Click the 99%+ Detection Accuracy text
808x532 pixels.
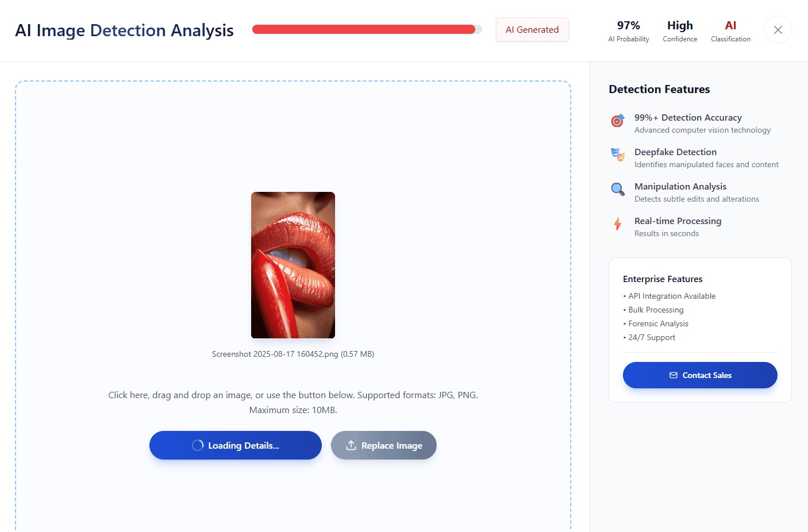pyautogui.click(x=688, y=118)
